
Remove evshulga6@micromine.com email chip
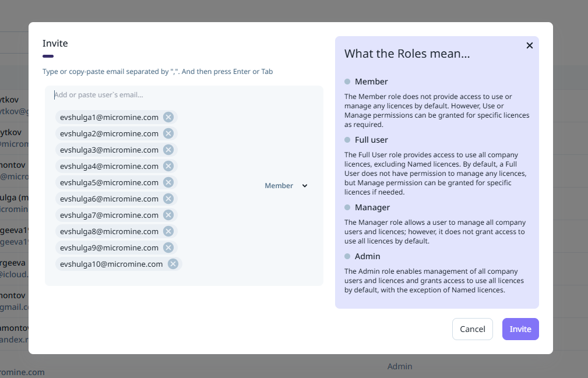click(168, 199)
